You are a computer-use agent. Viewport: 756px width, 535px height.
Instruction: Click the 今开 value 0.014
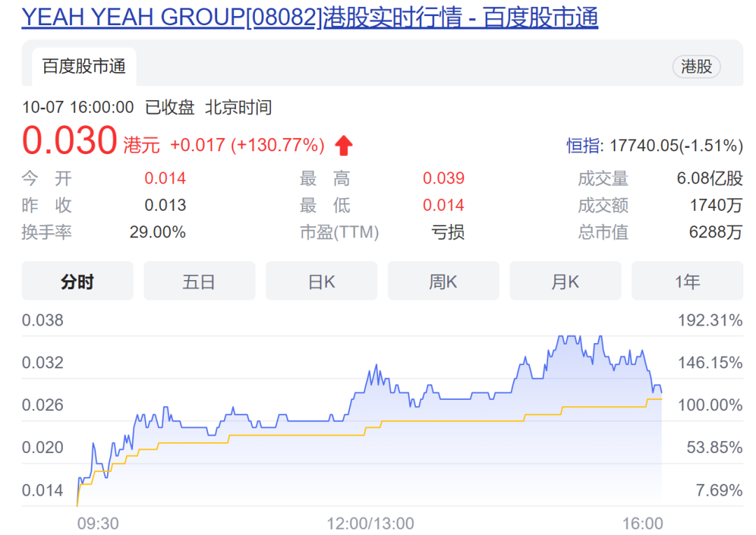point(165,179)
